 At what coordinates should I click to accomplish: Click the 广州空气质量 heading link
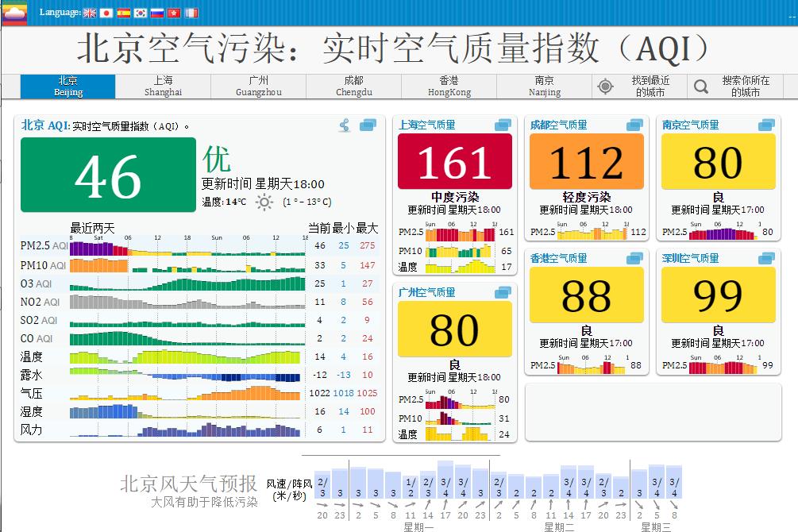[426, 293]
